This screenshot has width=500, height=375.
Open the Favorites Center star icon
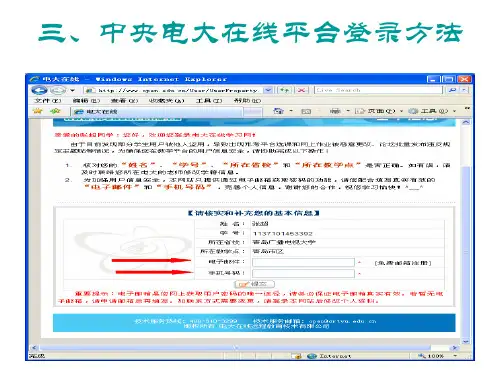(x=37, y=111)
